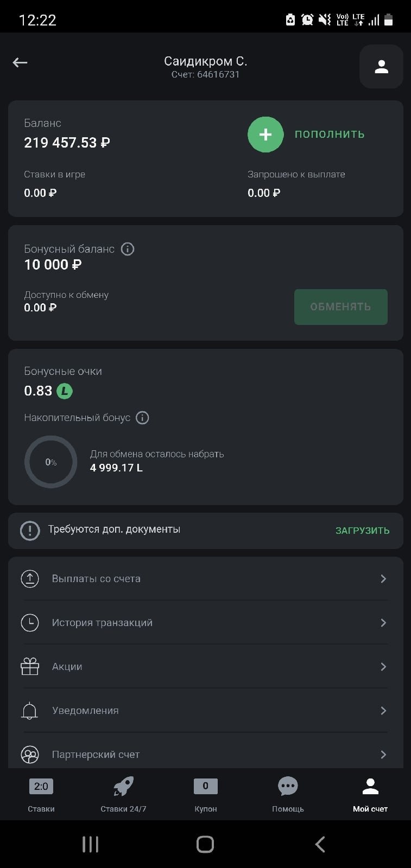Tap the warning icon for required documents
The width and height of the screenshot is (411, 868).
(x=30, y=530)
